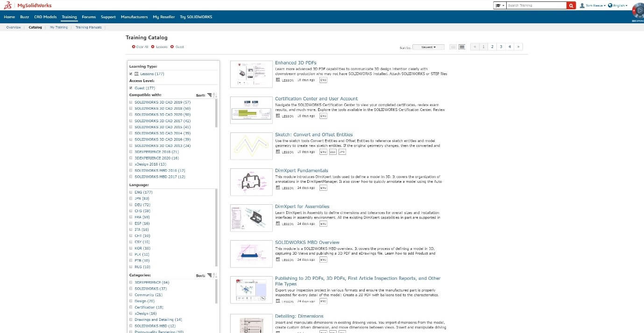
Task: Click the user profile icon beside Tom Reeve
Action: (582, 6)
